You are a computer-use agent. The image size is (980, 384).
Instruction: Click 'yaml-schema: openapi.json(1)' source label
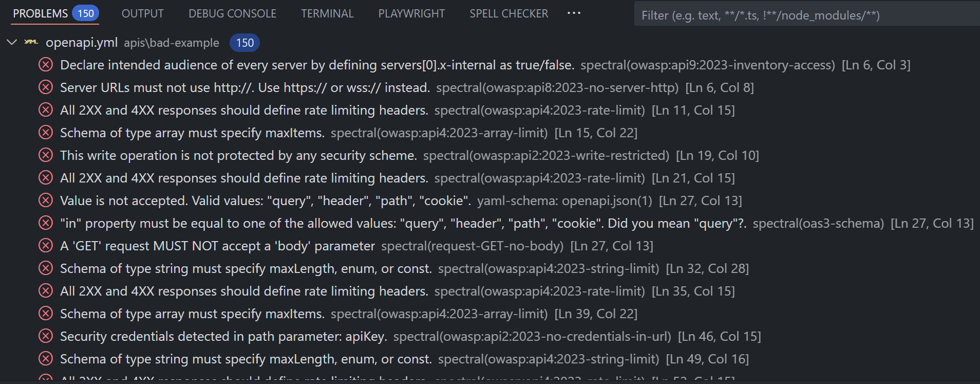tap(564, 201)
